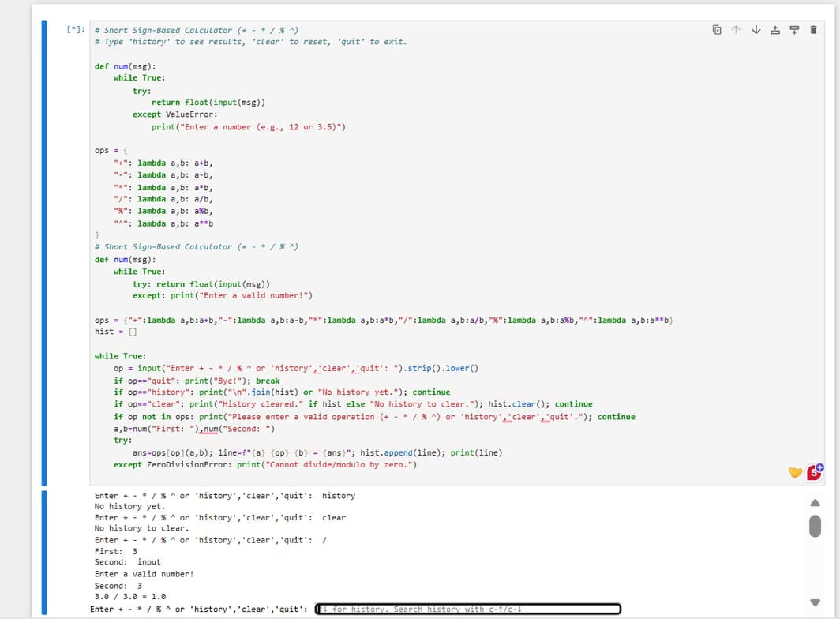Open reactions via red 5+ badge

(x=813, y=472)
